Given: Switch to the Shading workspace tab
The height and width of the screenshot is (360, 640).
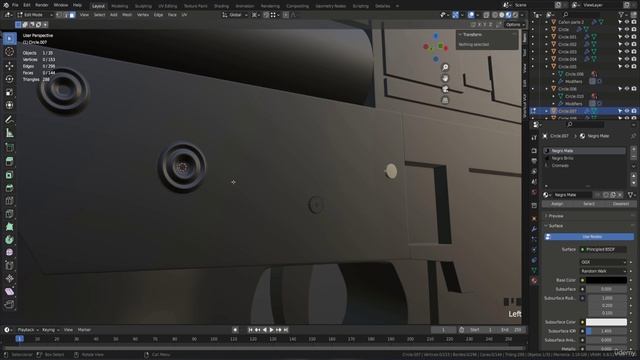Looking at the screenshot, I should [x=221, y=6].
